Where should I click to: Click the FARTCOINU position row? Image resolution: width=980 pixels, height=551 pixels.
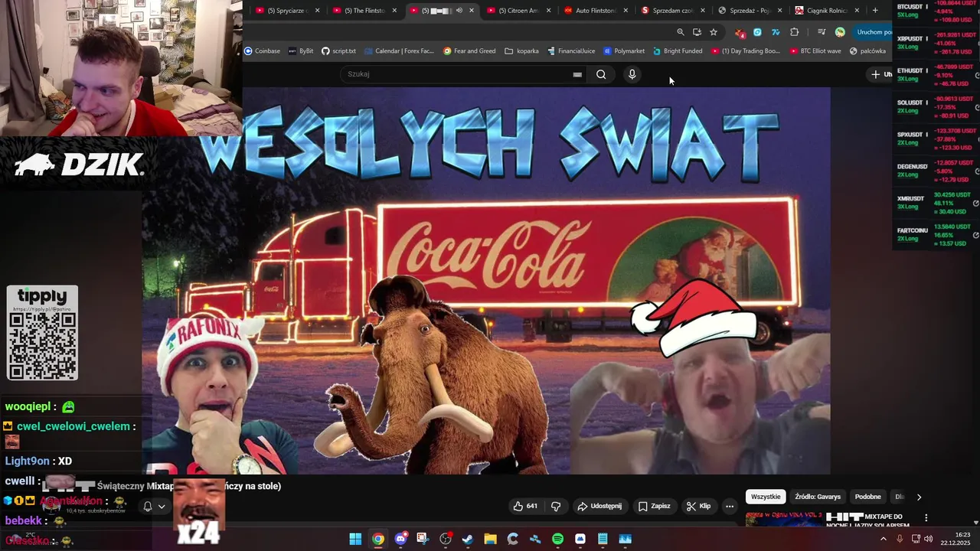pyautogui.click(x=937, y=235)
